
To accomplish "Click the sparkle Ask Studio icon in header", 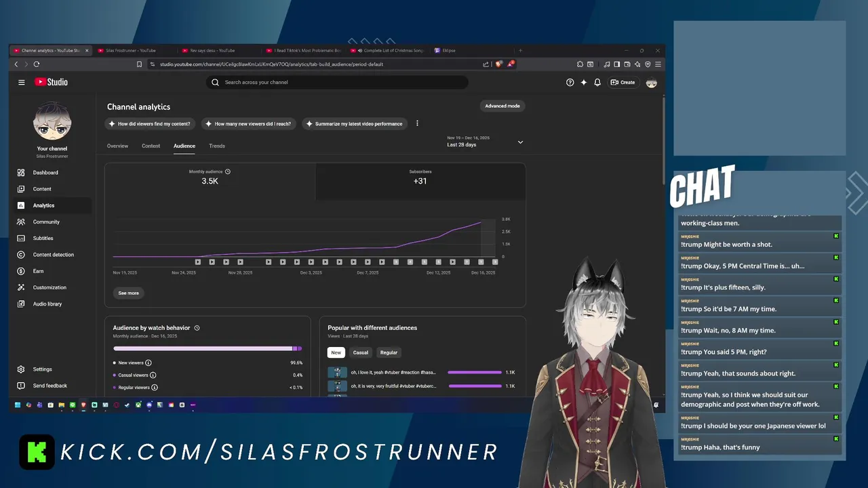I will 583,82.
